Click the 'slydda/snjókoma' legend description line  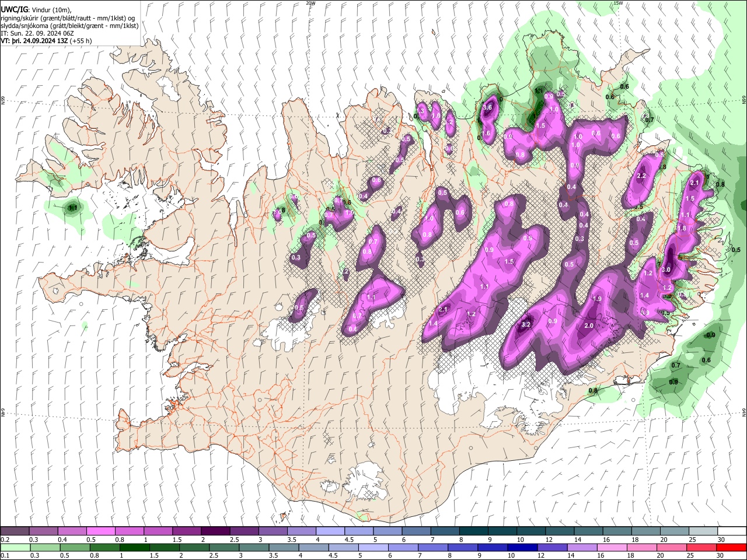(70, 26)
